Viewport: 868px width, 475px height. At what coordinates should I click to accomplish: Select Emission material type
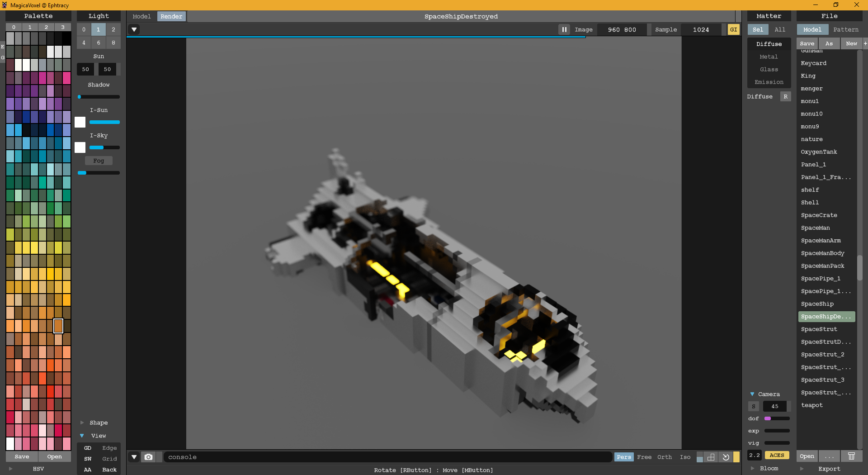click(769, 82)
